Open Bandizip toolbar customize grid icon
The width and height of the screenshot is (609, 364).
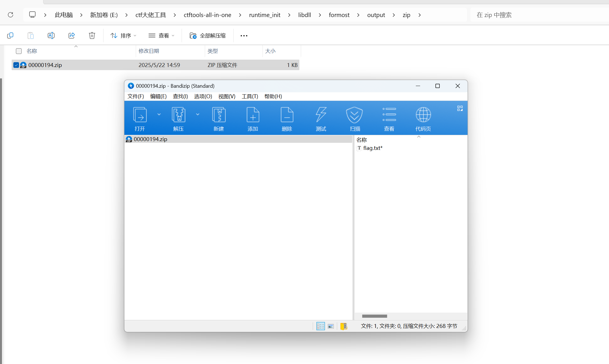[x=460, y=108]
